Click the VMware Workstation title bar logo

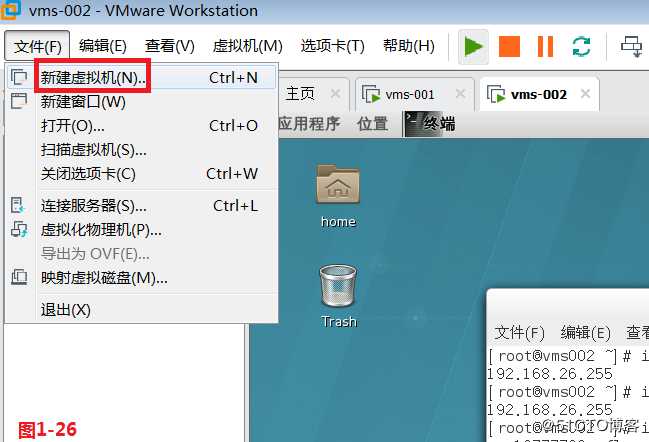pyautogui.click(x=10, y=10)
